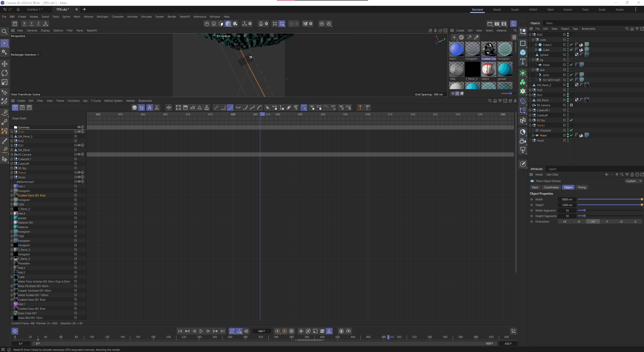Select the Rotate tool in left toolbar
The height and width of the screenshot is (352, 644).
[5, 73]
